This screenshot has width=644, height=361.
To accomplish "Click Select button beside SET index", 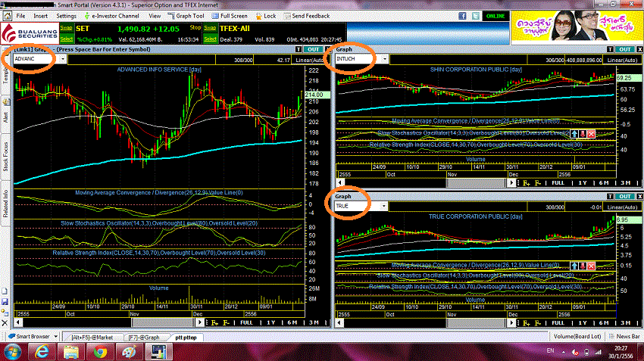I will pyautogui.click(x=66, y=39).
